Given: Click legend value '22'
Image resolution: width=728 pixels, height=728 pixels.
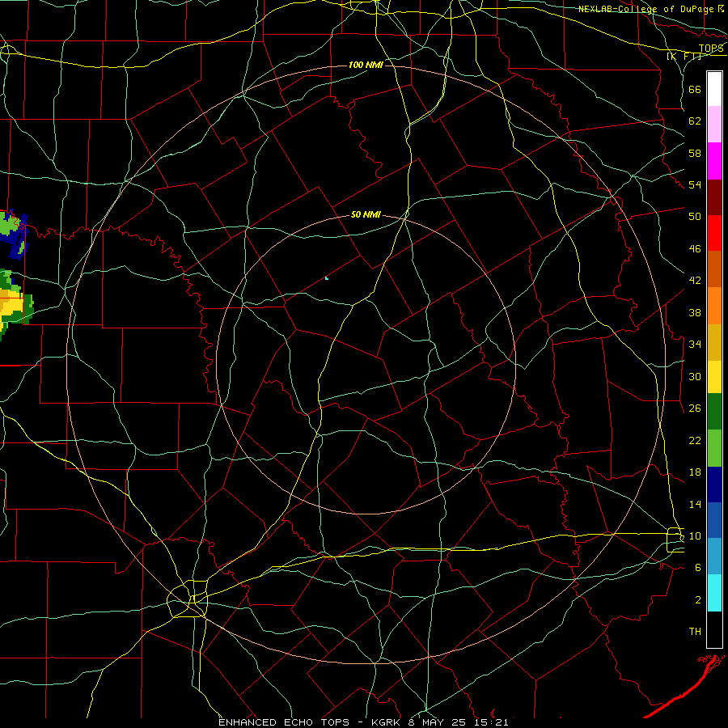Looking at the screenshot, I should pyautogui.click(x=695, y=440).
